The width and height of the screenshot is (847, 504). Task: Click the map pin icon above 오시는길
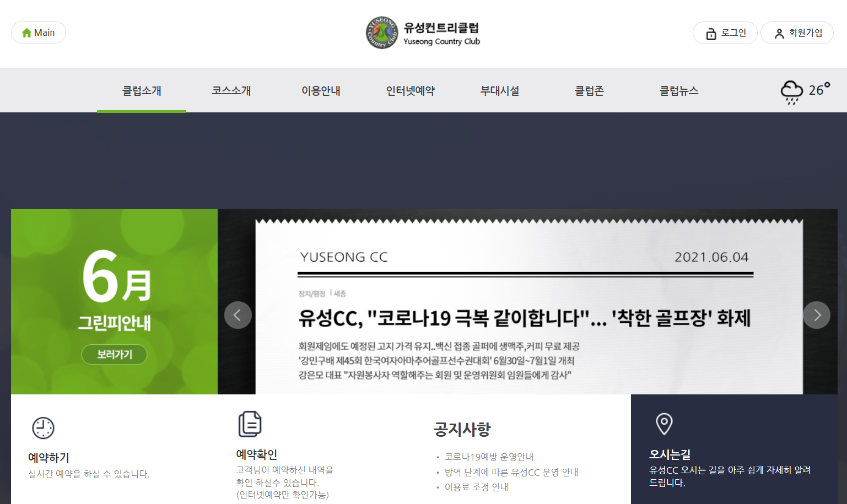pyautogui.click(x=664, y=424)
